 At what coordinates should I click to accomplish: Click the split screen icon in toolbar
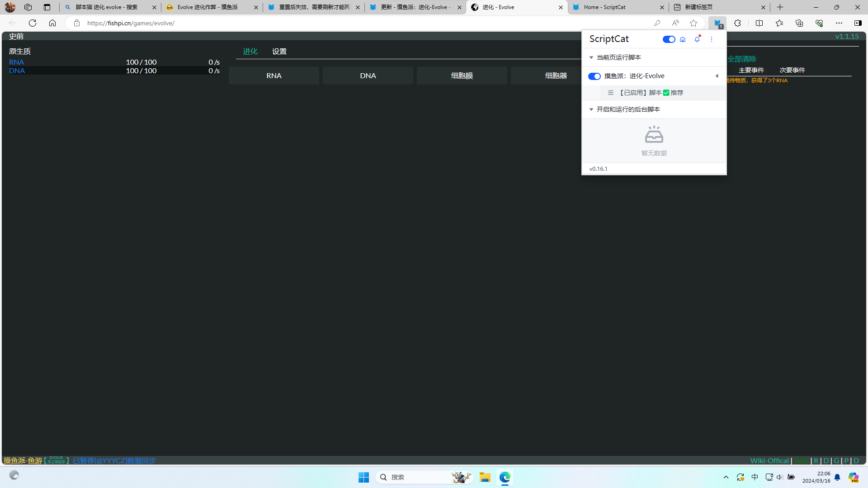(759, 23)
